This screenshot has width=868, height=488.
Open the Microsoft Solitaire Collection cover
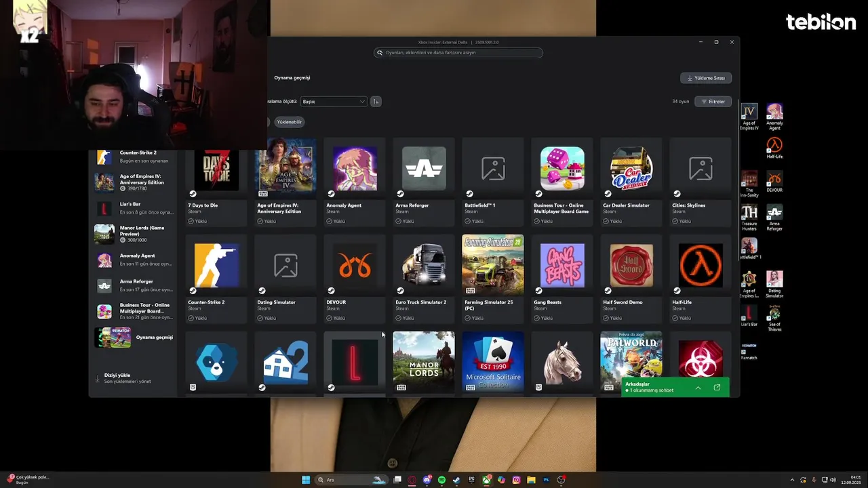click(493, 362)
